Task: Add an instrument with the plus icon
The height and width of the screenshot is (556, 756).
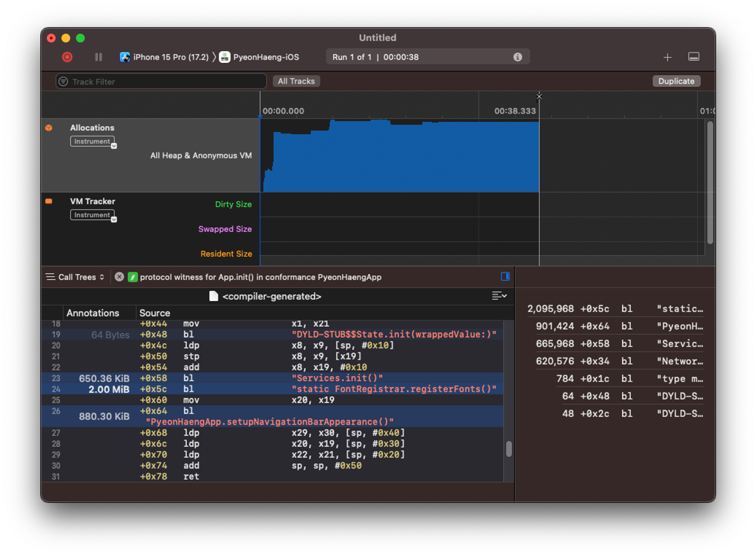Action: click(667, 57)
